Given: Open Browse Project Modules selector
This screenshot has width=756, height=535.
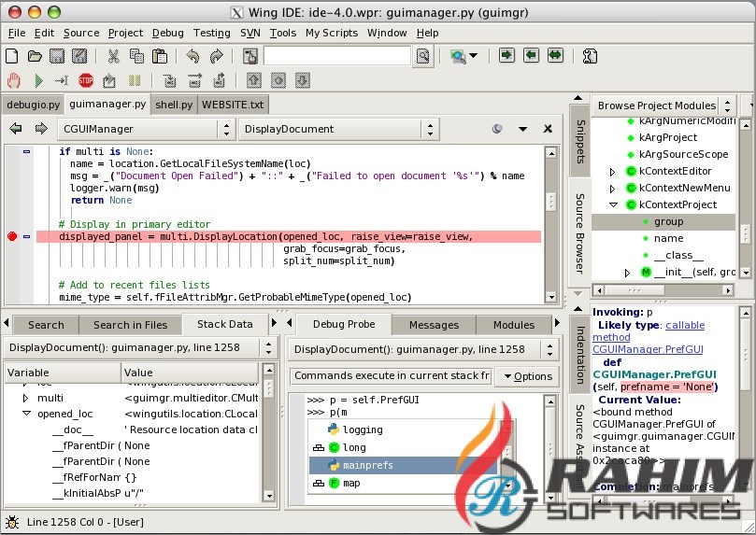Looking at the screenshot, I should (664, 106).
